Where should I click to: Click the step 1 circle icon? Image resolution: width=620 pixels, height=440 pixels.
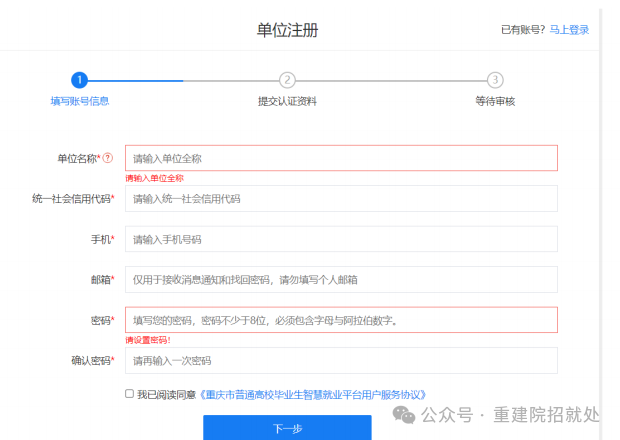click(x=80, y=80)
